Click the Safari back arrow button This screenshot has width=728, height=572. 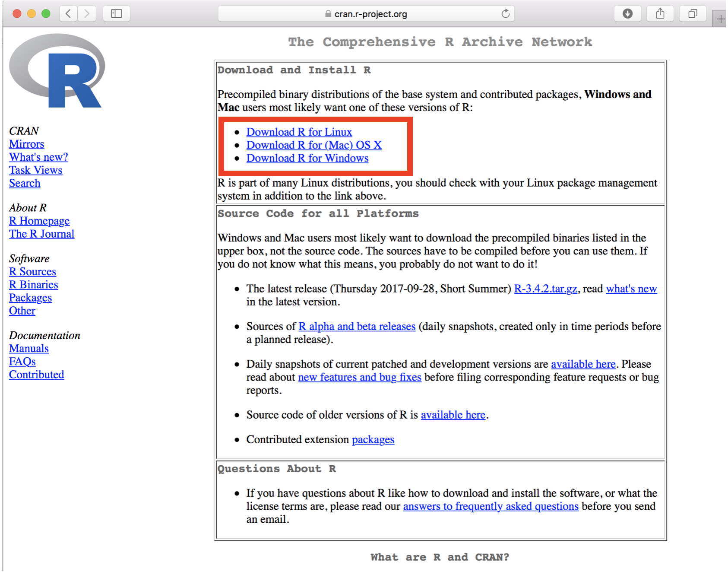tap(68, 14)
